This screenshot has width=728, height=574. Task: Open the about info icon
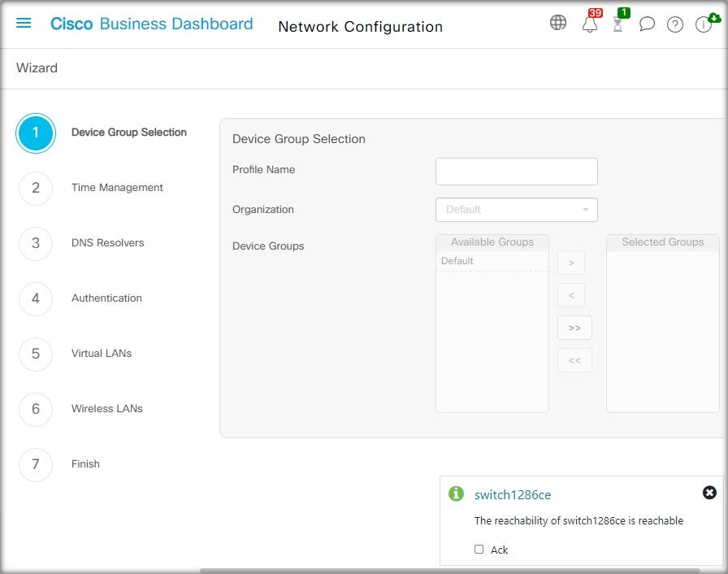point(704,24)
